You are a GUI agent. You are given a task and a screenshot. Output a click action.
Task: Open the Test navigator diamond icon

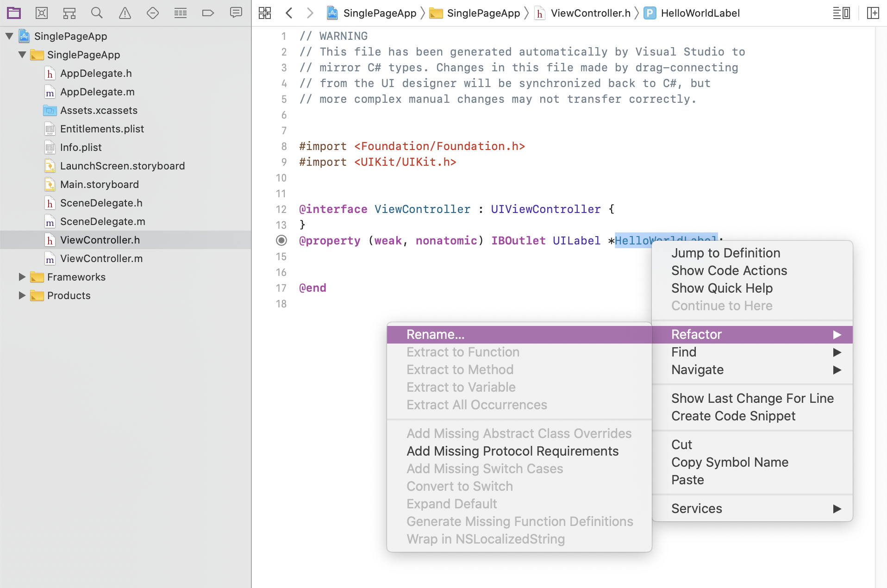tap(153, 13)
